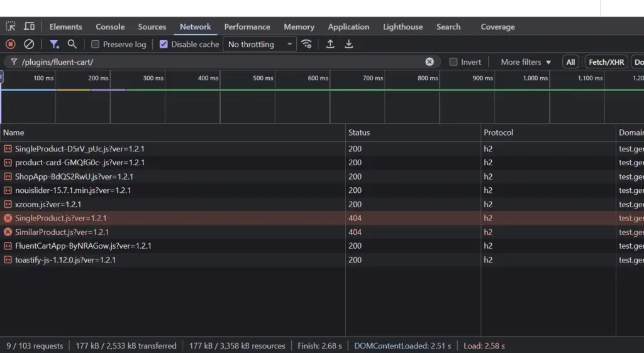This screenshot has width=644, height=353.
Task: Clear the network log
Action: tap(29, 44)
